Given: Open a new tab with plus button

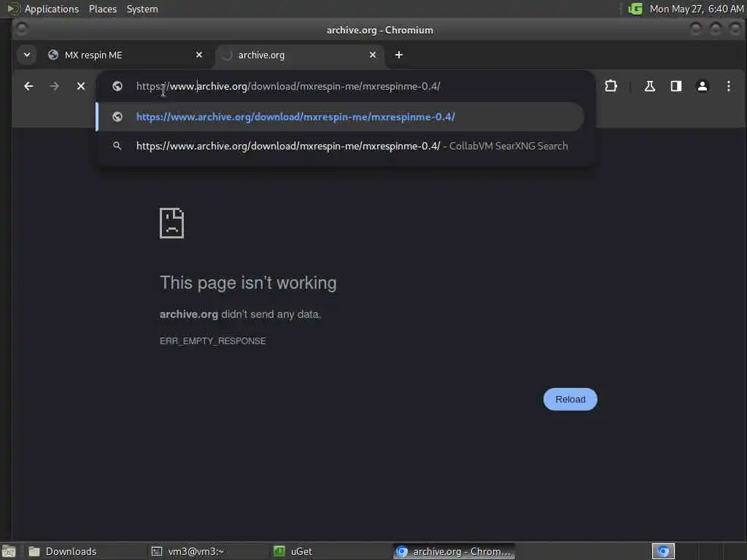Looking at the screenshot, I should [x=399, y=55].
